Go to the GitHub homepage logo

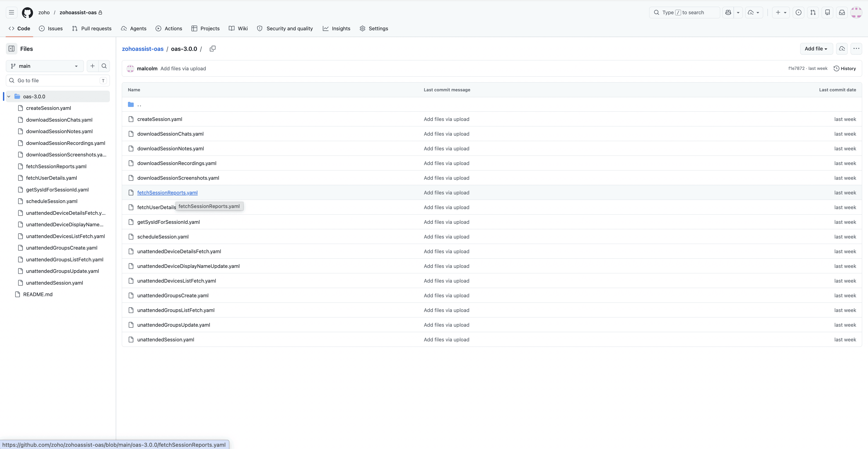click(27, 12)
